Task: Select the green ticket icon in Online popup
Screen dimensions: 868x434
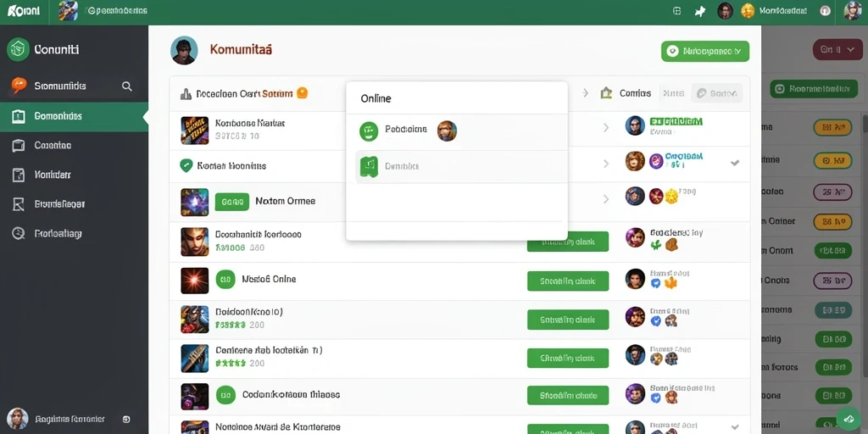Action: click(x=369, y=166)
